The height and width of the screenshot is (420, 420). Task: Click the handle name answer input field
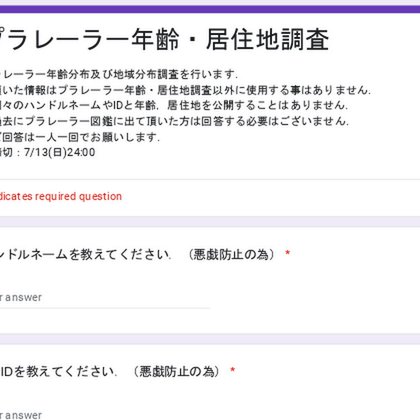(105, 298)
